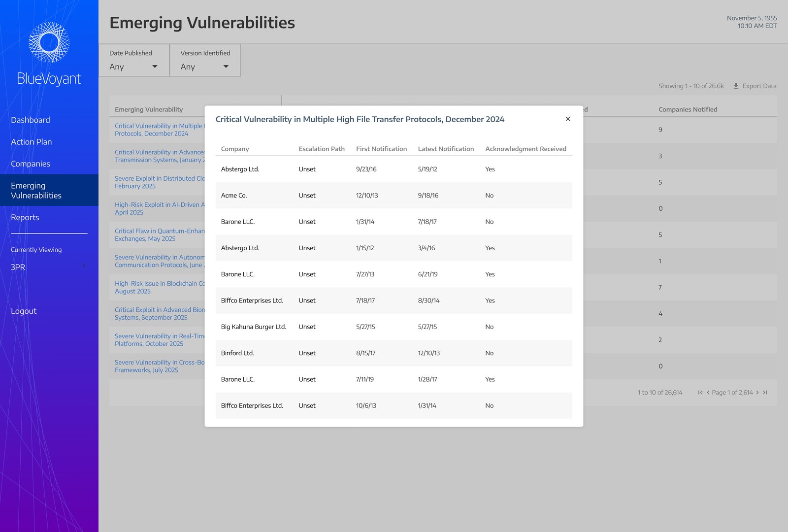The width and height of the screenshot is (788, 532).
Task: Open Critical Exploit in Advanced Biometric Systems link
Action: tap(160, 313)
